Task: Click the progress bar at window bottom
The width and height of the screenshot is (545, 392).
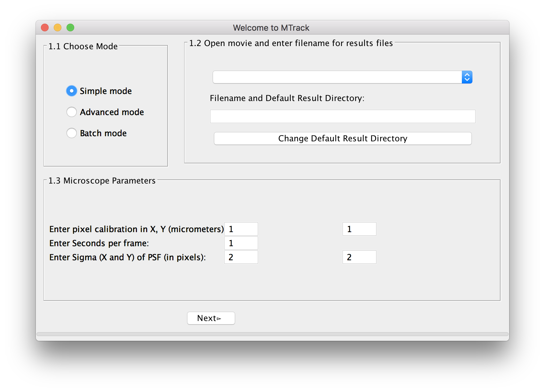Action: click(x=272, y=334)
